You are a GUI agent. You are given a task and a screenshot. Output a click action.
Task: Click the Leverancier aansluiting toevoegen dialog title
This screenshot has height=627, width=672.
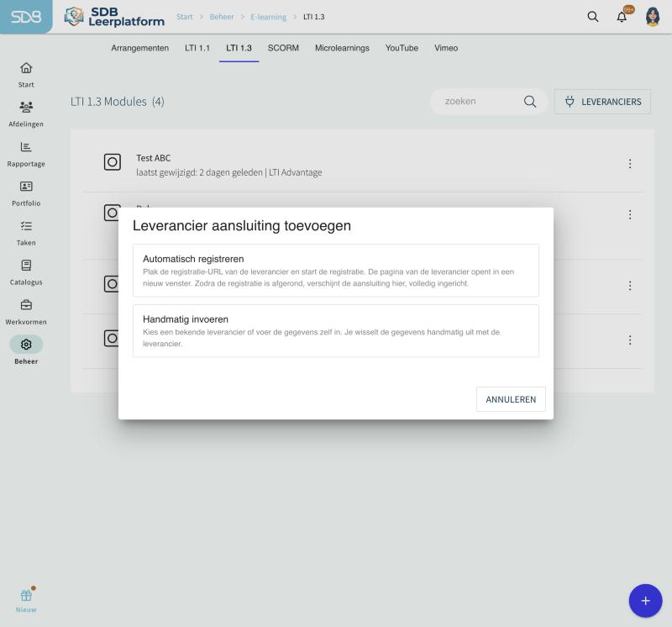pyautogui.click(x=242, y=225)
